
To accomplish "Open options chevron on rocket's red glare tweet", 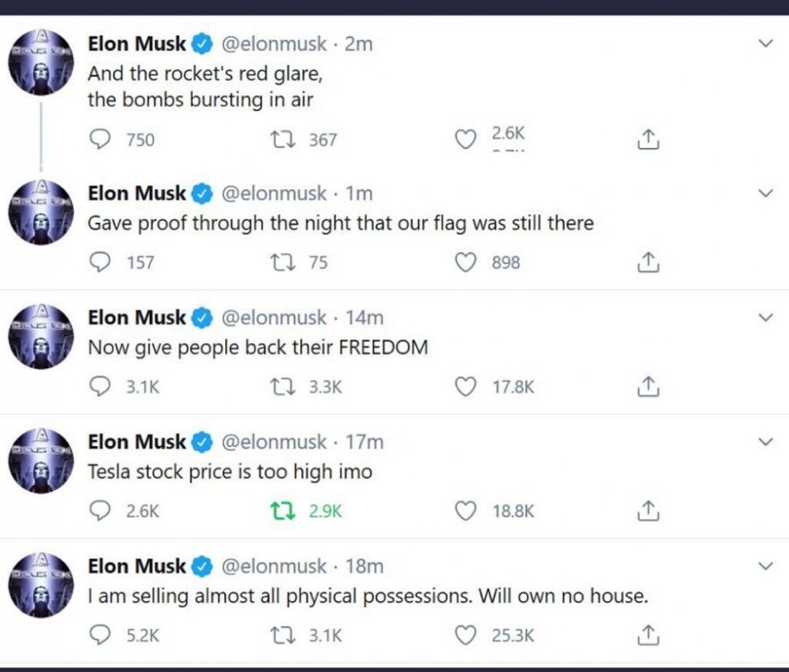I will 765,43.
